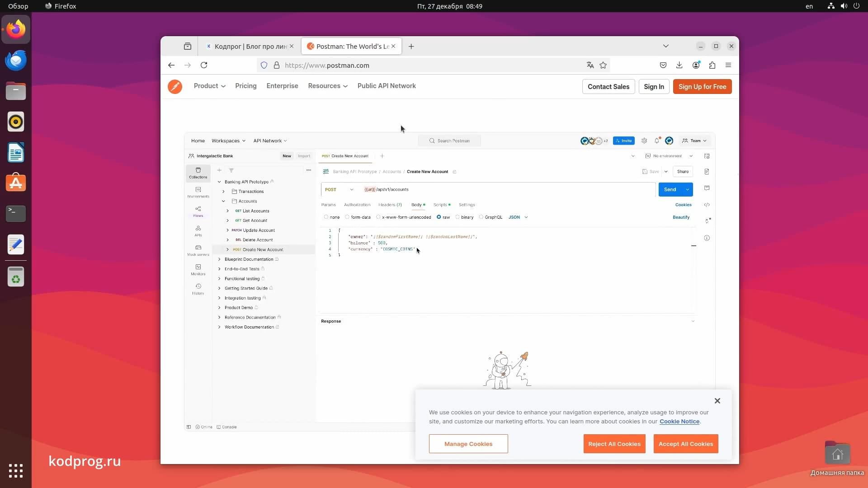The image size is (868, 488).
Task: Open the Scripts request tab
Action: 442,205
